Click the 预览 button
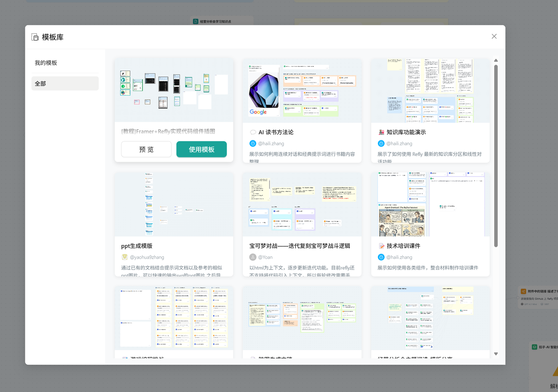This screenshot has width=558, height=392. tap(146, 149)
